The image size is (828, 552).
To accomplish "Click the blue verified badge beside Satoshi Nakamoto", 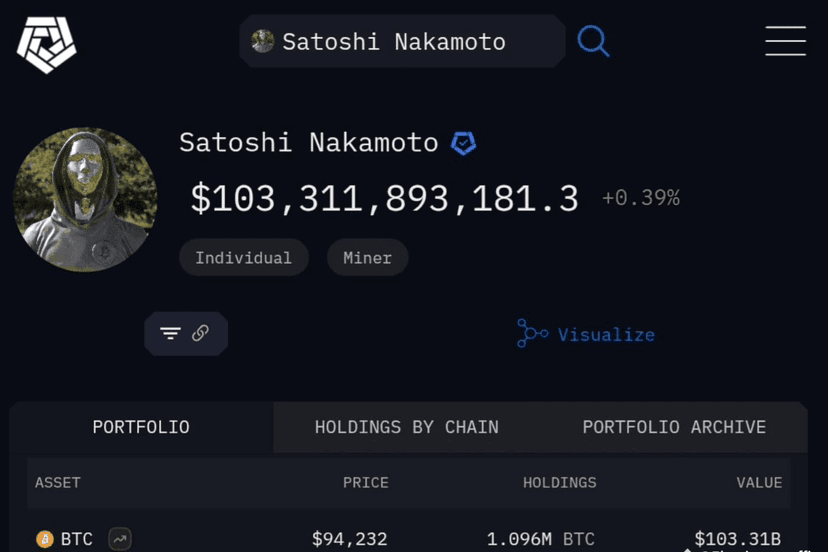I will [x=463, y=143].
